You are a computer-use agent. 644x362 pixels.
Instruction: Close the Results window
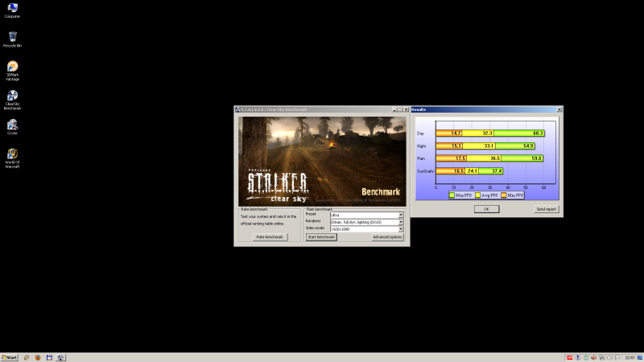(559, 109)
